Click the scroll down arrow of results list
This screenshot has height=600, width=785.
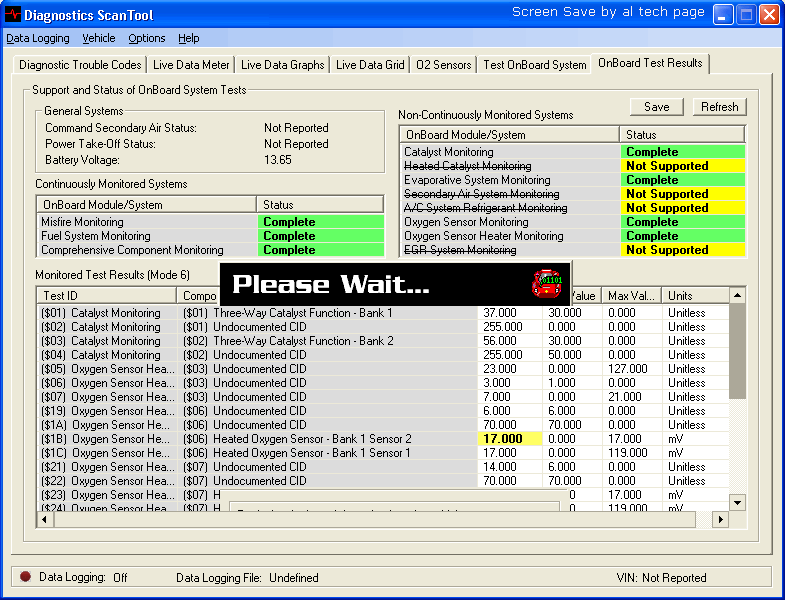click(x=738, y=502)
